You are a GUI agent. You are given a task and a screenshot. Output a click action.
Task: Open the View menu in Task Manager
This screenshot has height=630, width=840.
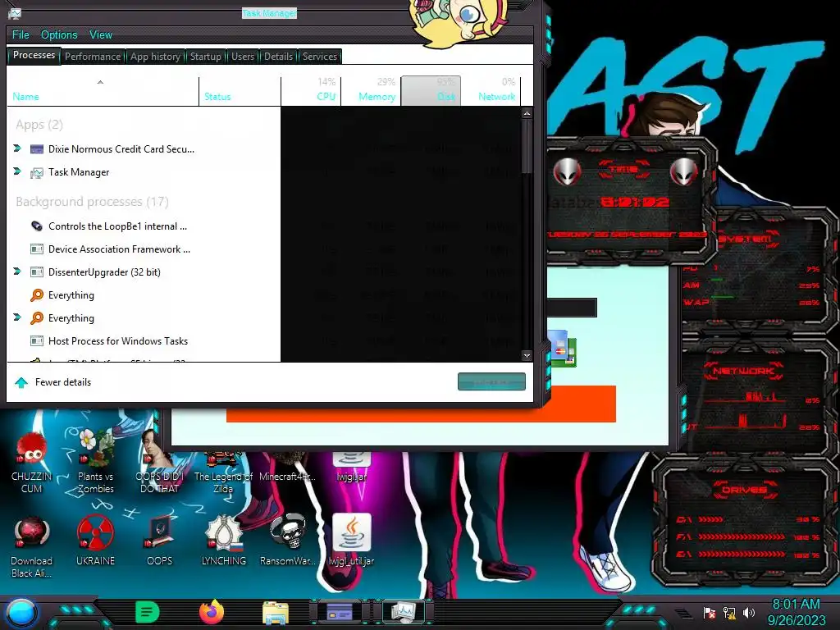[101, 34]
